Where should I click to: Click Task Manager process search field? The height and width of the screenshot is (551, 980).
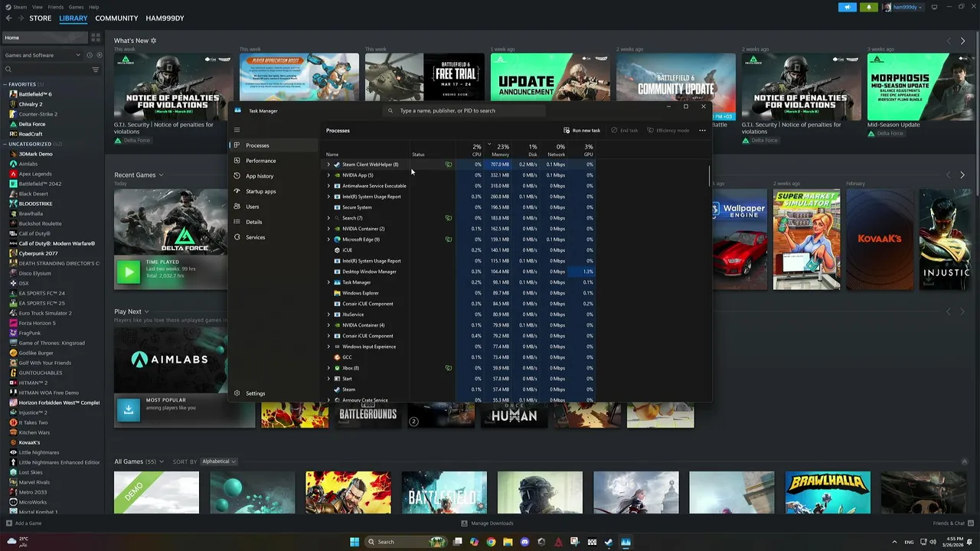pos(465,111)
